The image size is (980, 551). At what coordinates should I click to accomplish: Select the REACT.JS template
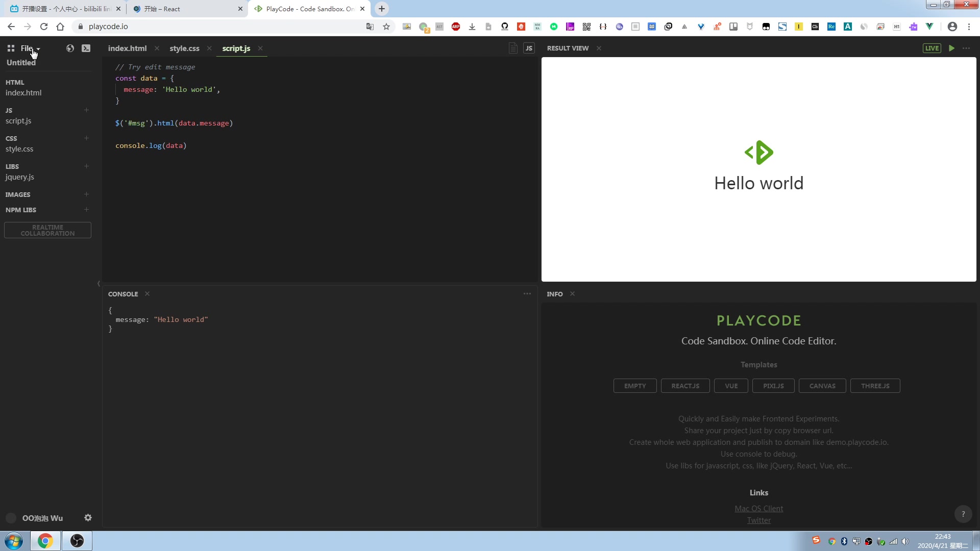[685, 386]
